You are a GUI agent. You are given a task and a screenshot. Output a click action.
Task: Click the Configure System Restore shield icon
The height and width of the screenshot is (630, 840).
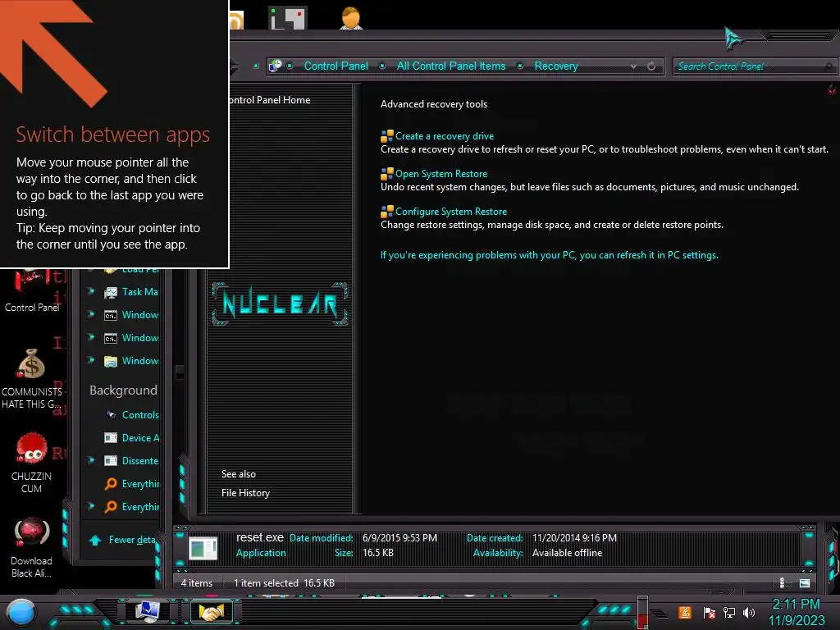click(387, 212)
